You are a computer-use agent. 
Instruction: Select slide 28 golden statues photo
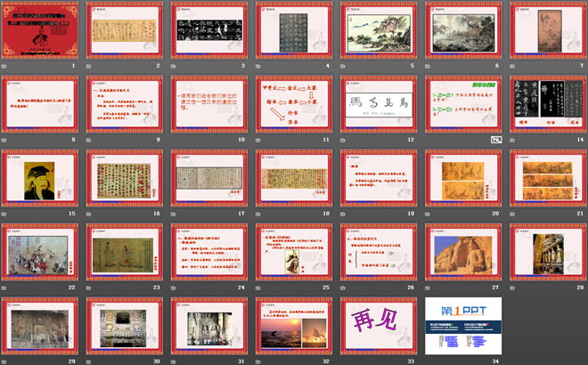548,252
